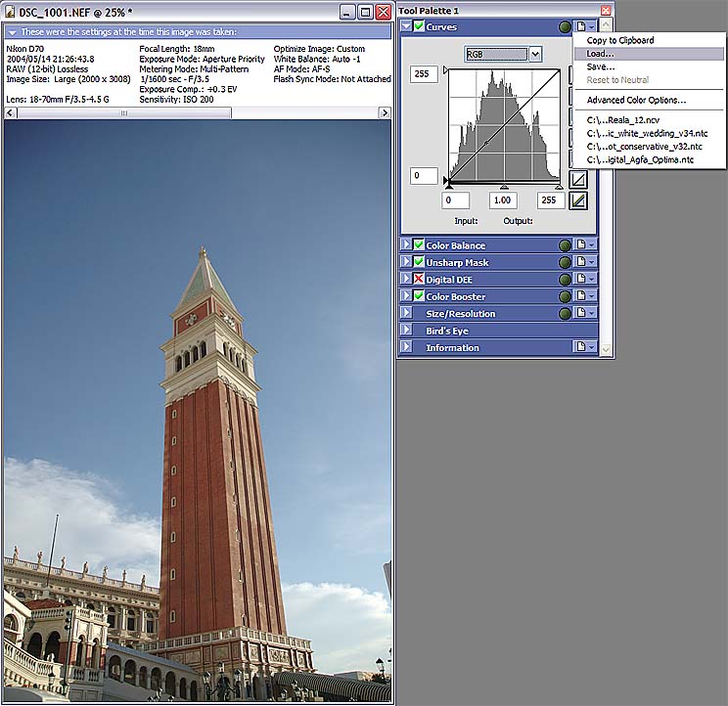Choose Load... from the Curves menu

click(x=601, y=54)
